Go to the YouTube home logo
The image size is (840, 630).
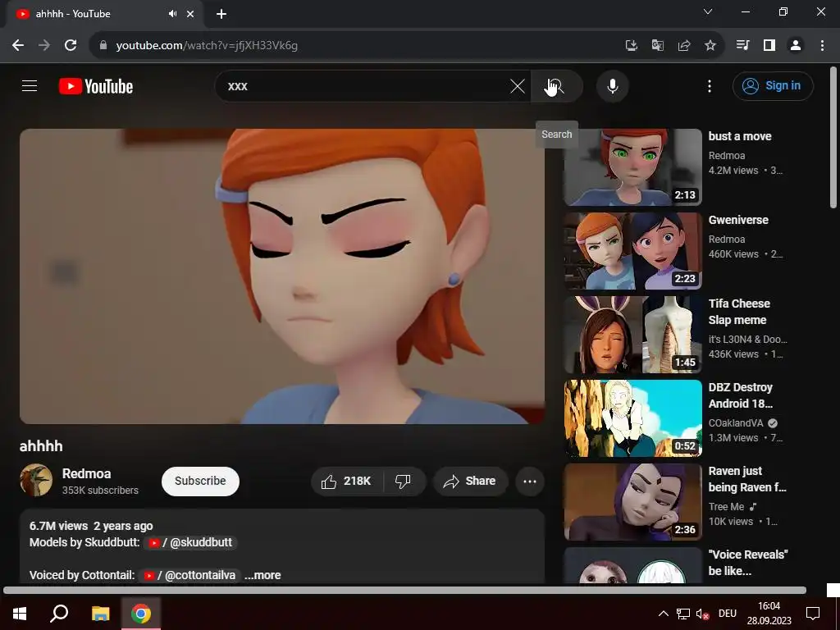(x=96, y=86)
